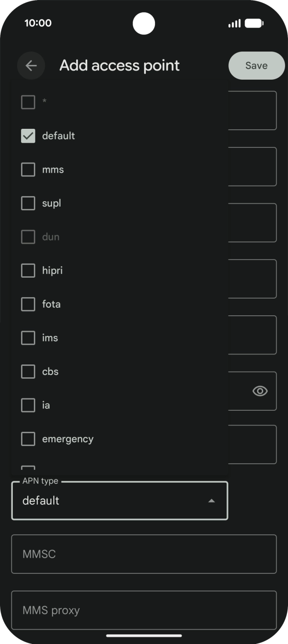The image size is (288, 644).
Task: Check the cbs checkbox
Action: [28, 372]
